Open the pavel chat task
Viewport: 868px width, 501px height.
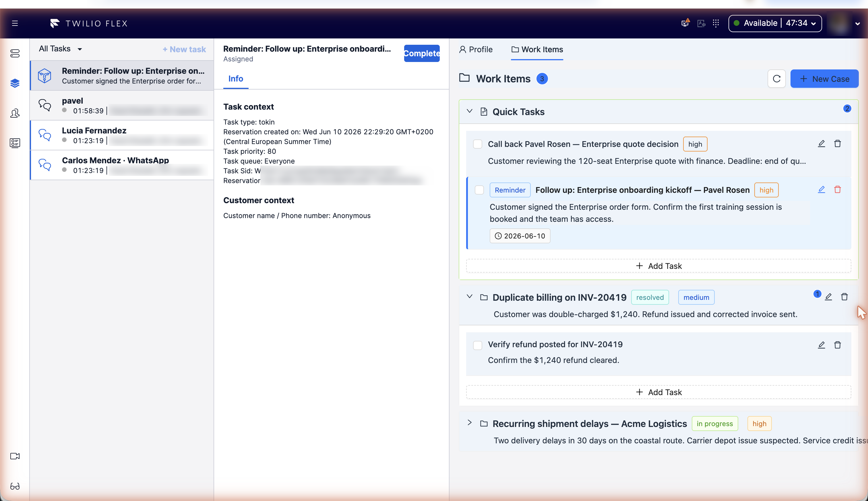122,105
